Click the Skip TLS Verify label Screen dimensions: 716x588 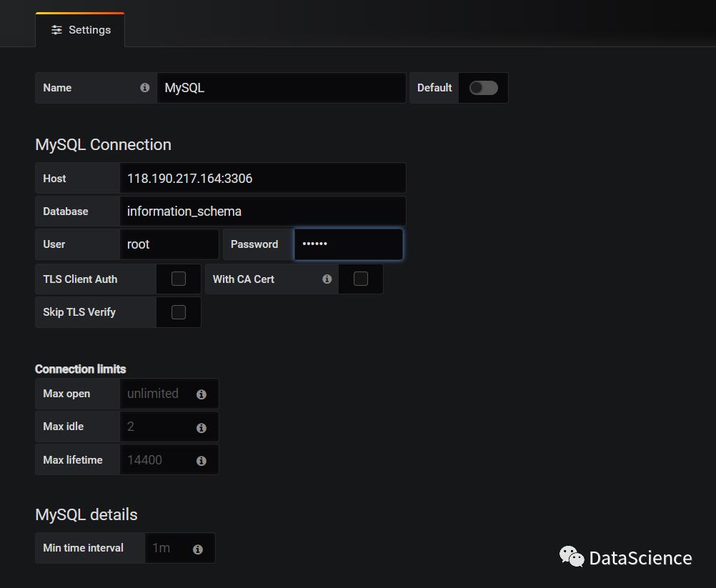coord(79,312)
